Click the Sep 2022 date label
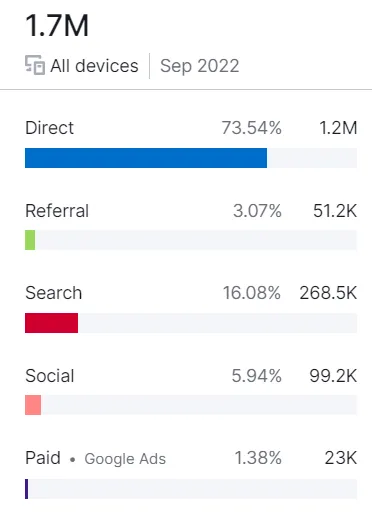 point(199,66)
